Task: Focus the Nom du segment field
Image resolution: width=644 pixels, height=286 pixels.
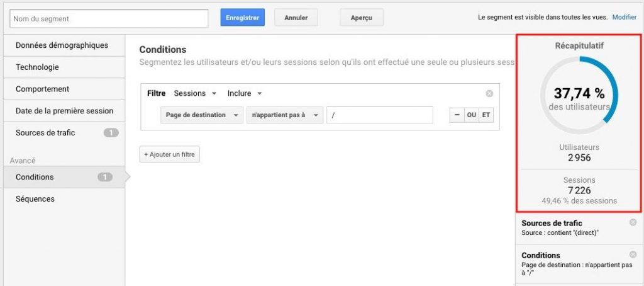Action: pos(108,19)
